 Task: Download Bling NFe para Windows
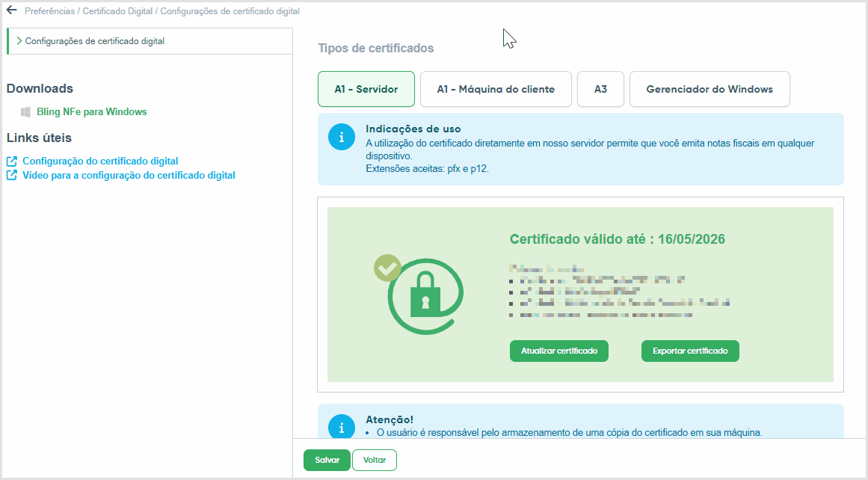pos(92,112)
